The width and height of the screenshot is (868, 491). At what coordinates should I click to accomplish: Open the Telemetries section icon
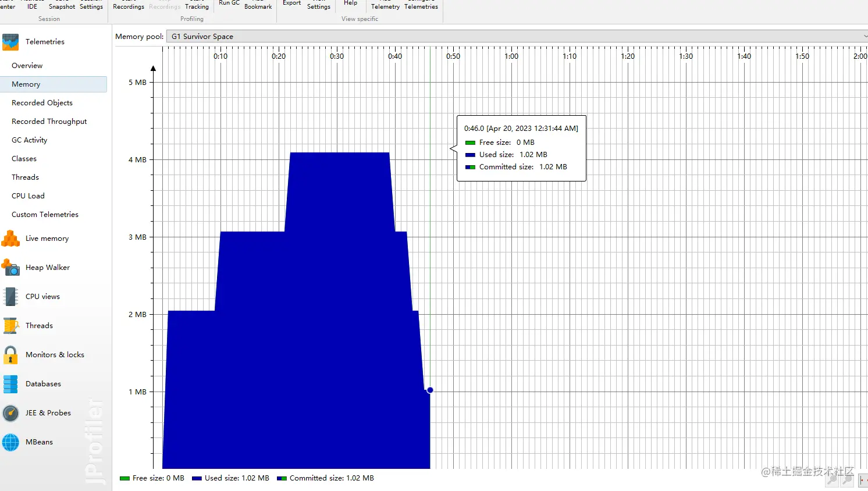pyautogui.click(x=10, y=42)
